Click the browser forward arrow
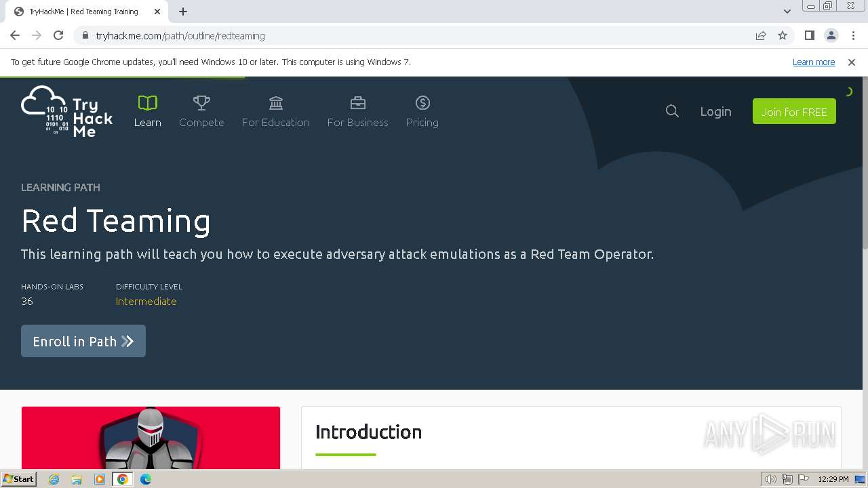 37,35
